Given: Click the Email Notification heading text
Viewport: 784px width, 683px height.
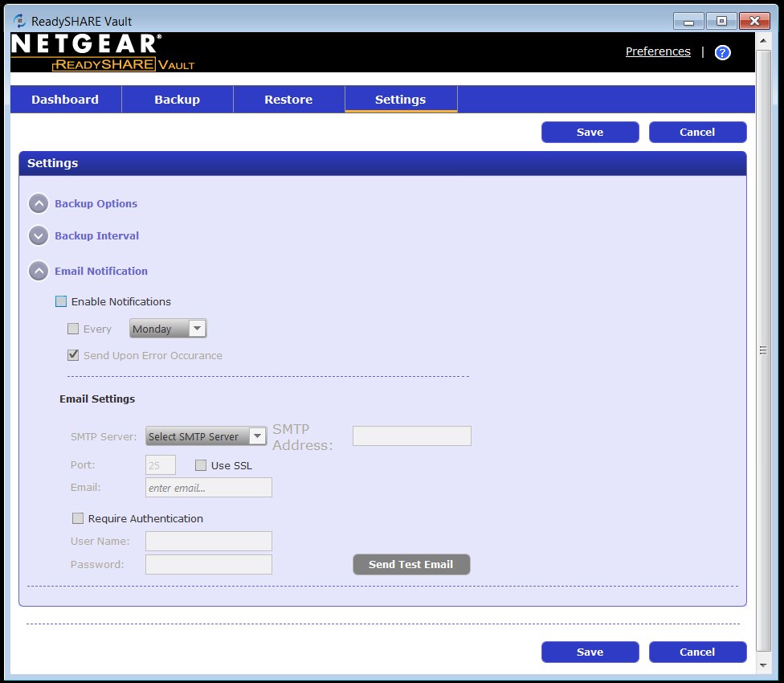Looking at the screenshot, I should (101, 271).
